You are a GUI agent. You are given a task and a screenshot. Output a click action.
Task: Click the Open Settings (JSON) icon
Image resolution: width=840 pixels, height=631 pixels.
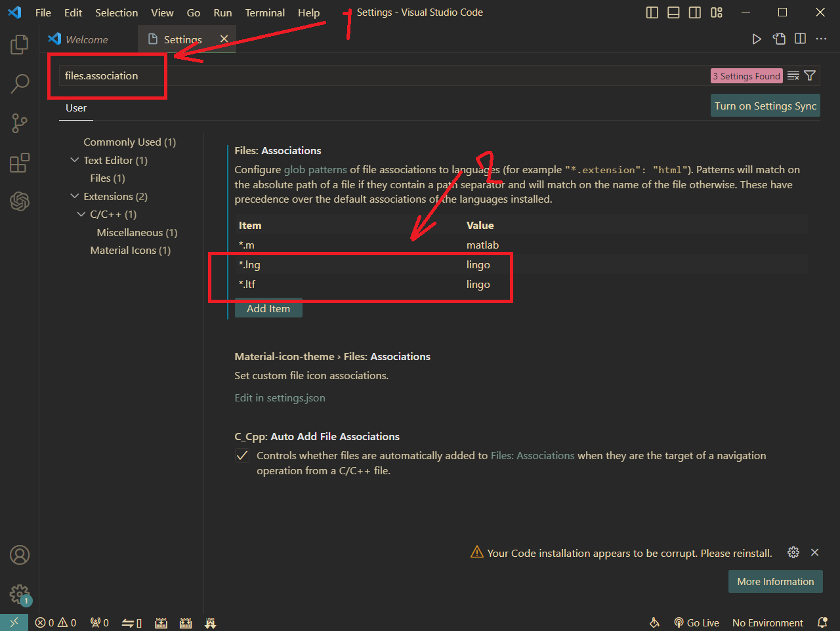[x=779, y=39]
